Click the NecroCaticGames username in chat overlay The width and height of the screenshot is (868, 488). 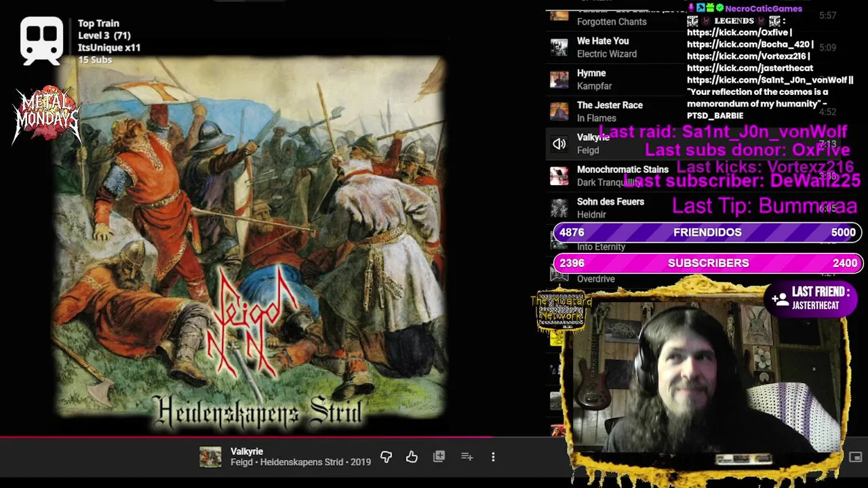coord(764,8)
